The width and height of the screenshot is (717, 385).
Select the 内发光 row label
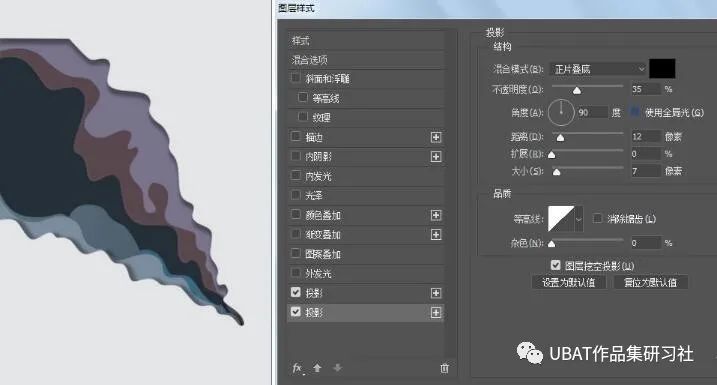click(x=318, y=176)
